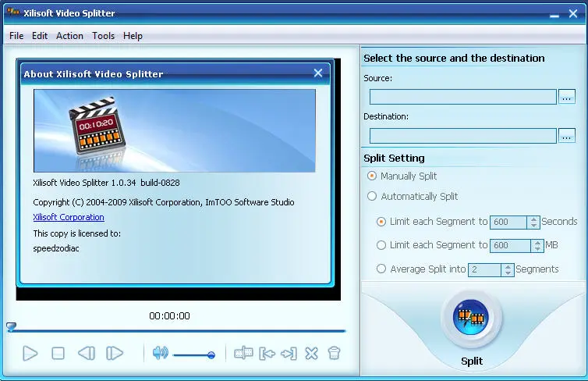Mute the audio speaker icon
The image size is (588, 381).
click(x=161, y=353)
